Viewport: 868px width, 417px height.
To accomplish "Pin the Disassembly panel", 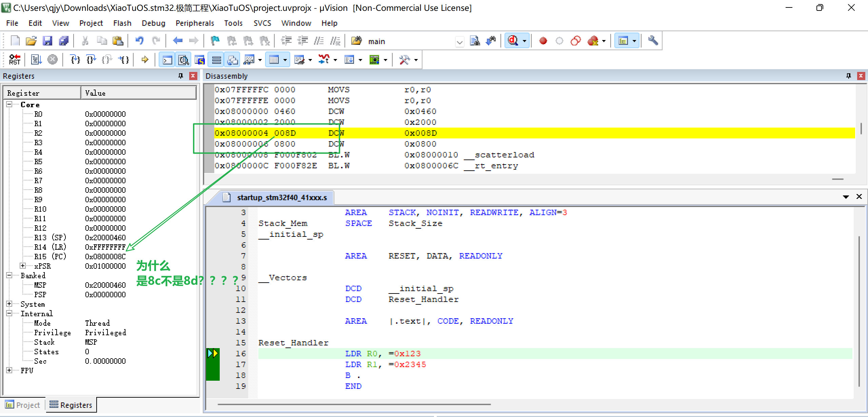I will point(849,76).
